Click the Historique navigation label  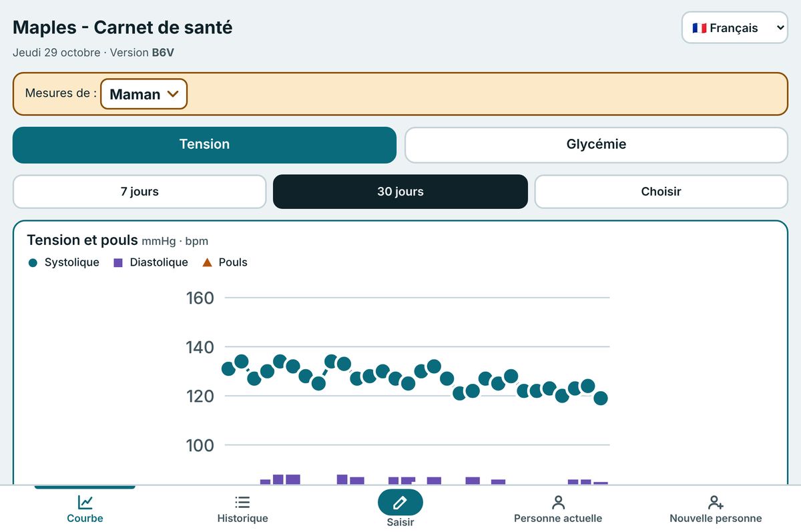coord(242,519)
